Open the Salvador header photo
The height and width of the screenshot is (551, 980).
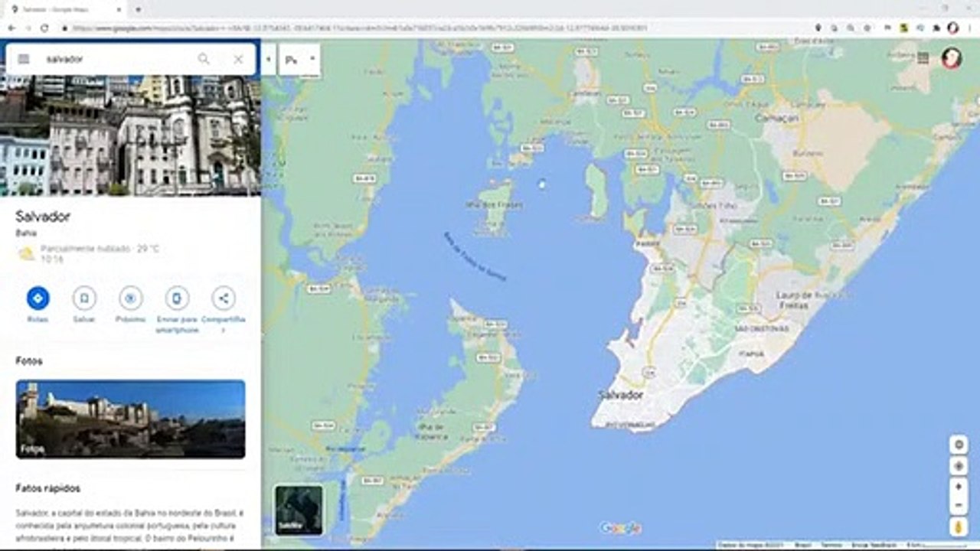pyautogui.click(x=130, y=135)
